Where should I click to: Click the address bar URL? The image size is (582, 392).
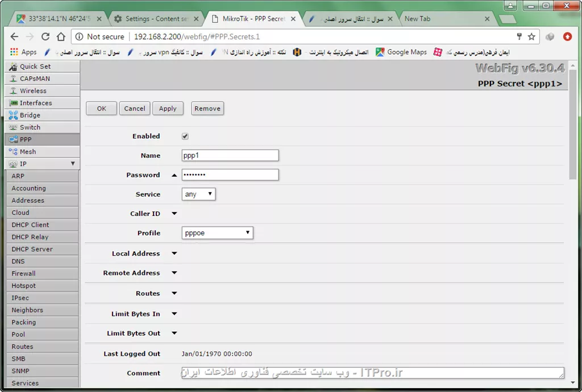[197, 37]
